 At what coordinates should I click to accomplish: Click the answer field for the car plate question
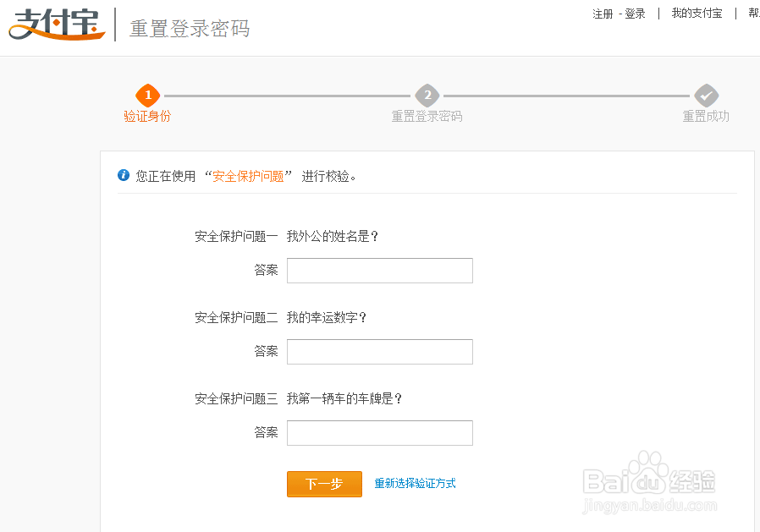[379, 433]
